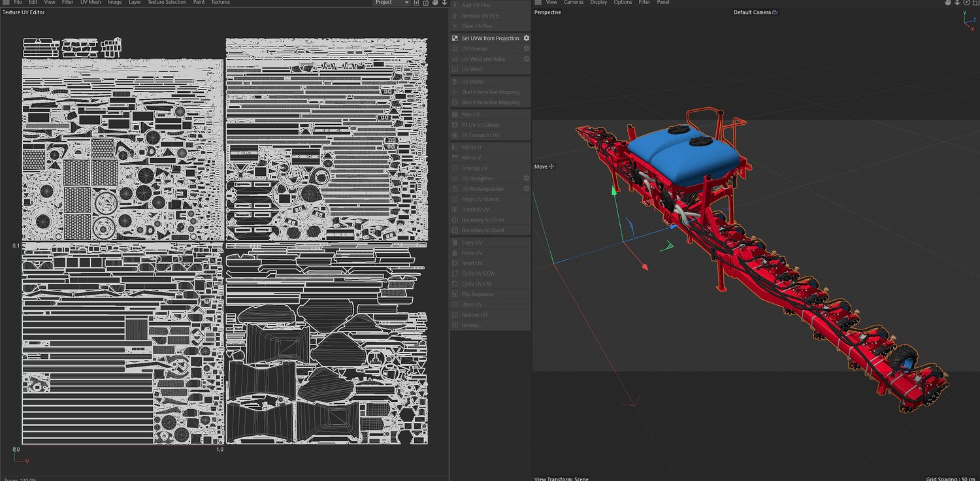Image resolution: width=980 pixels, height=481 pixels.
Task: Expand the Project dropdown
Action: click(x=391, y=3)
